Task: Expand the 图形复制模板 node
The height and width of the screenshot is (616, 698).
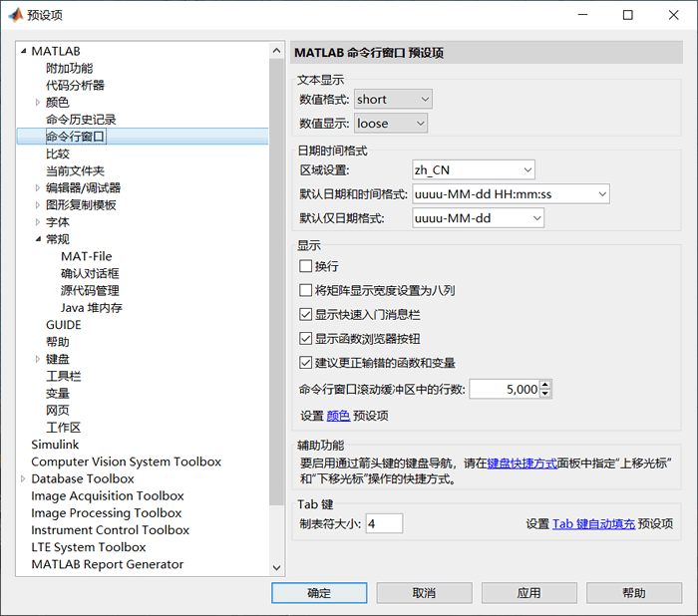Action: [x=38, y=204]
